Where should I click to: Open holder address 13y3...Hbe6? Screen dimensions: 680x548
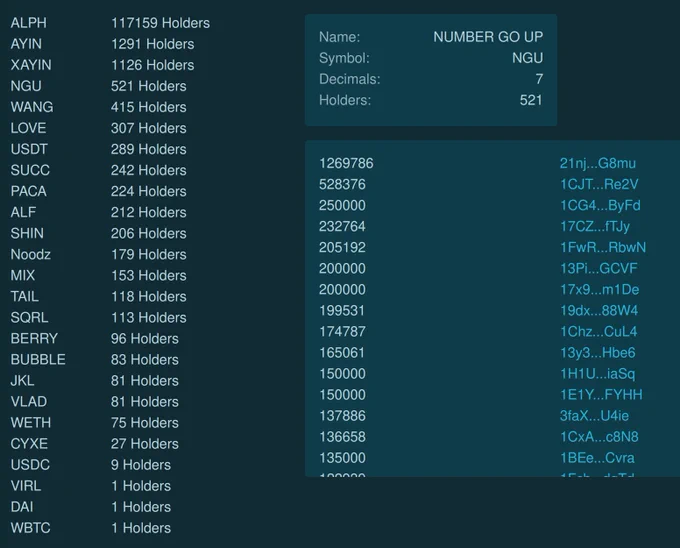[598, 352]
